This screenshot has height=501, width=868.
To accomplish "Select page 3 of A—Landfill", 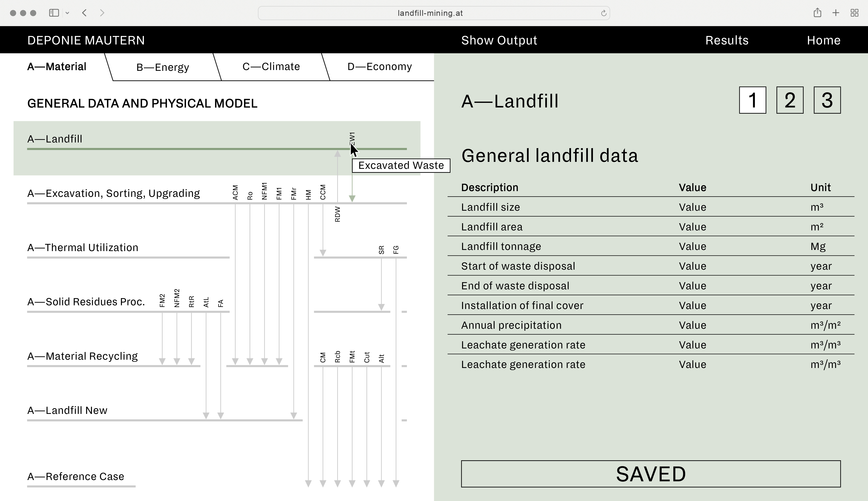I will [827, 100].
